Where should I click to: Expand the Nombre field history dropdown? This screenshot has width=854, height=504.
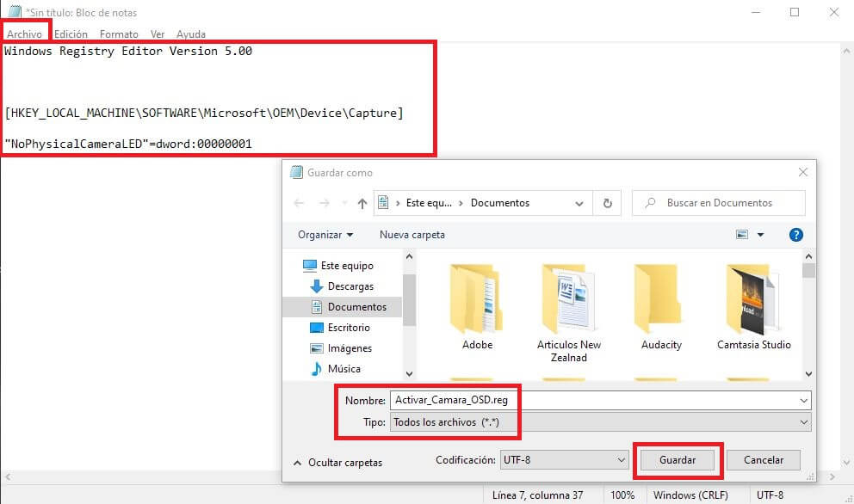coord(803,401)
